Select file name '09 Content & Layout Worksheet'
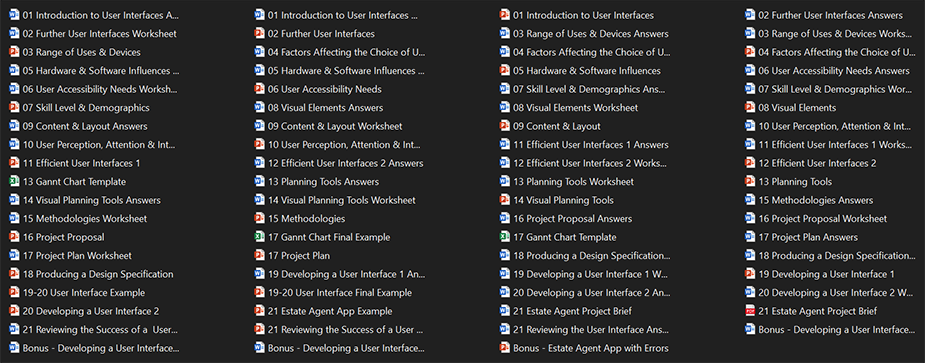Viewport: 925px width, 363px height. pos(335,126)
